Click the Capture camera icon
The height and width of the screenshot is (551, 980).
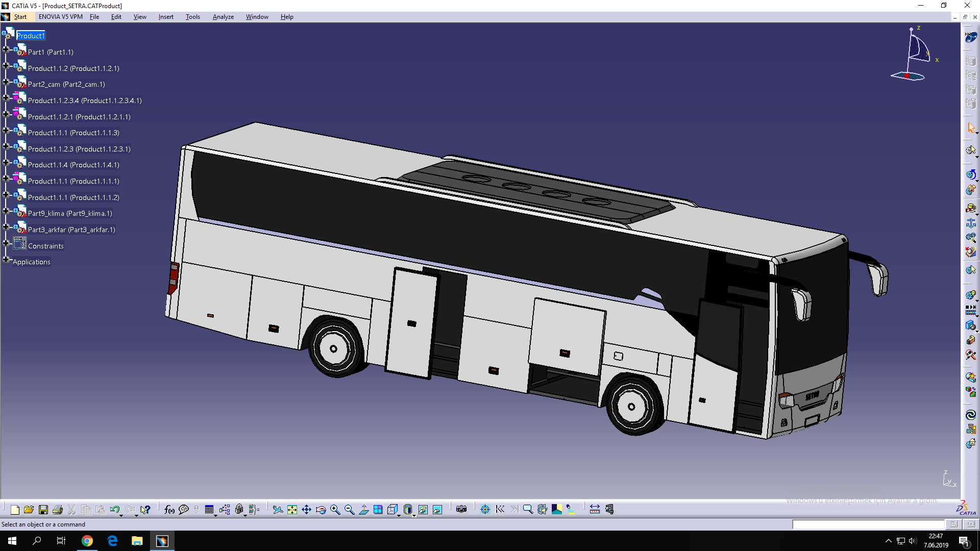pos(461,509)
